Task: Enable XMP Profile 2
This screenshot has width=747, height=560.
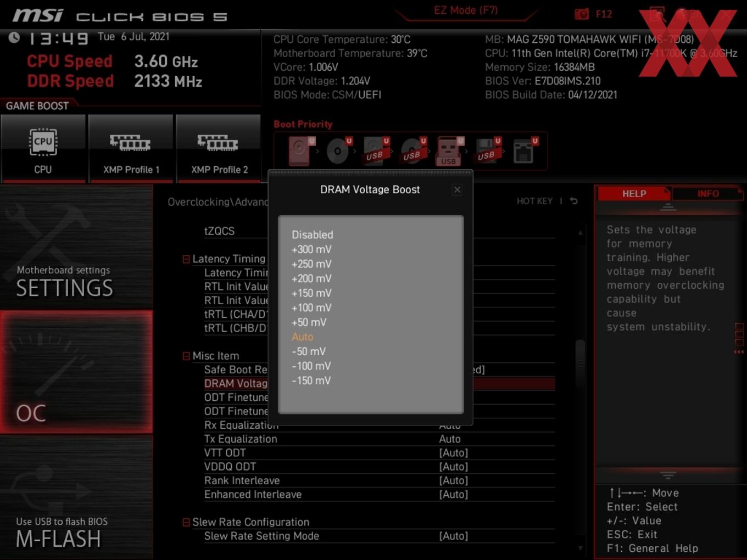Action: [219, 148]
